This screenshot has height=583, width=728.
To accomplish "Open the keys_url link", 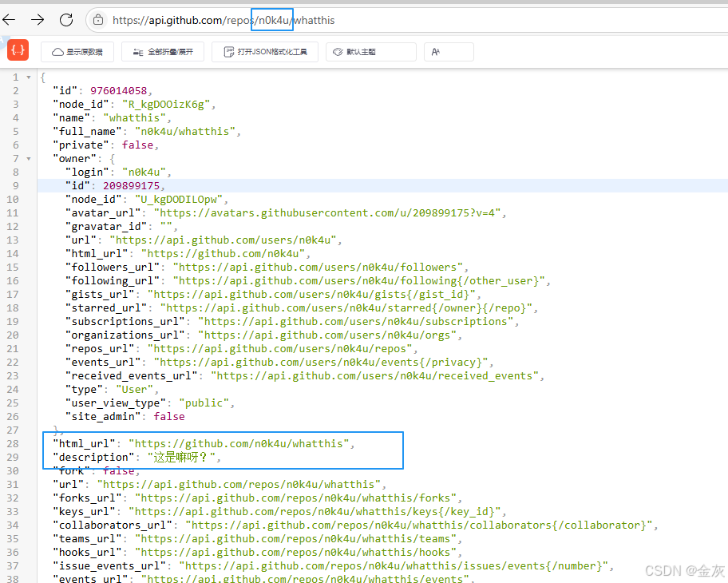I will coord(315,511).
